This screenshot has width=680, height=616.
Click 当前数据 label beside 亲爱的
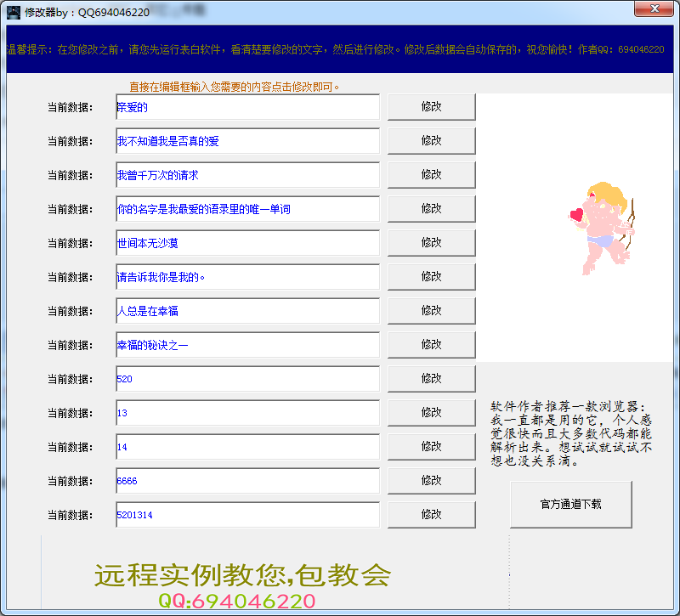[x=71, y=107]
